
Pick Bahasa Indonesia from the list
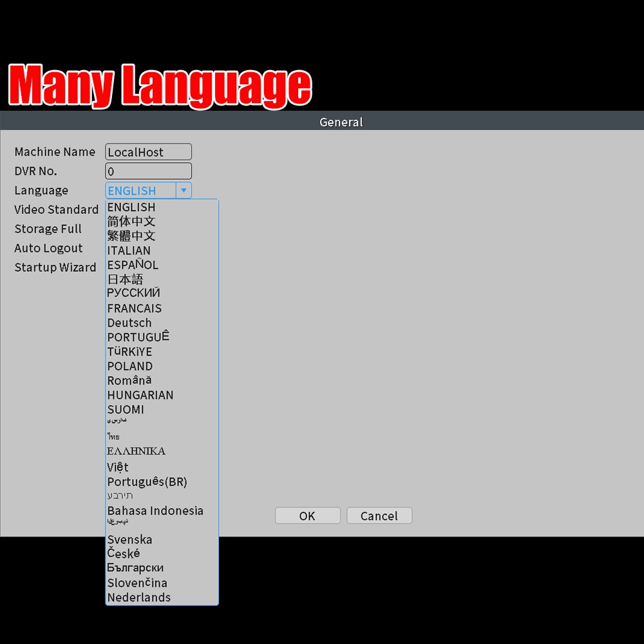pyautogui.click(x=155, y=511)
